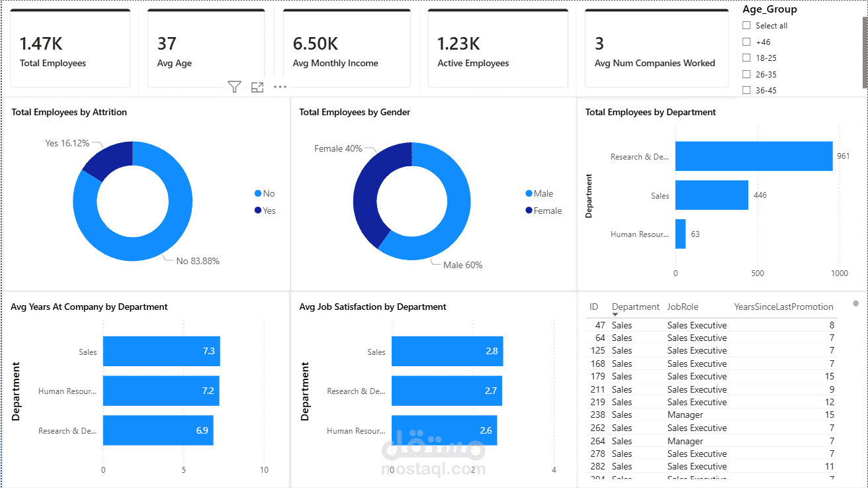The image size is (868, 488).
Task: Click the blue No legend marker
Action: point(258,193)
